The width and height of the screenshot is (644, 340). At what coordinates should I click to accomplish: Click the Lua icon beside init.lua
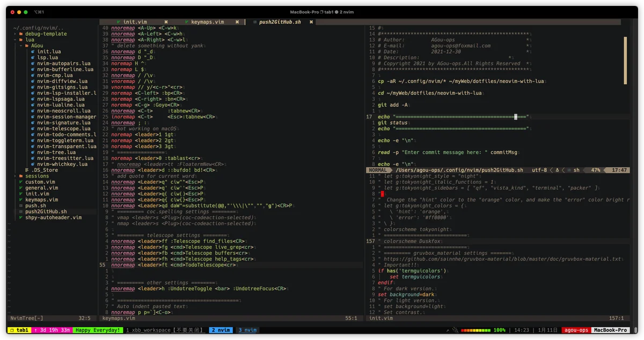click(33, 51)
